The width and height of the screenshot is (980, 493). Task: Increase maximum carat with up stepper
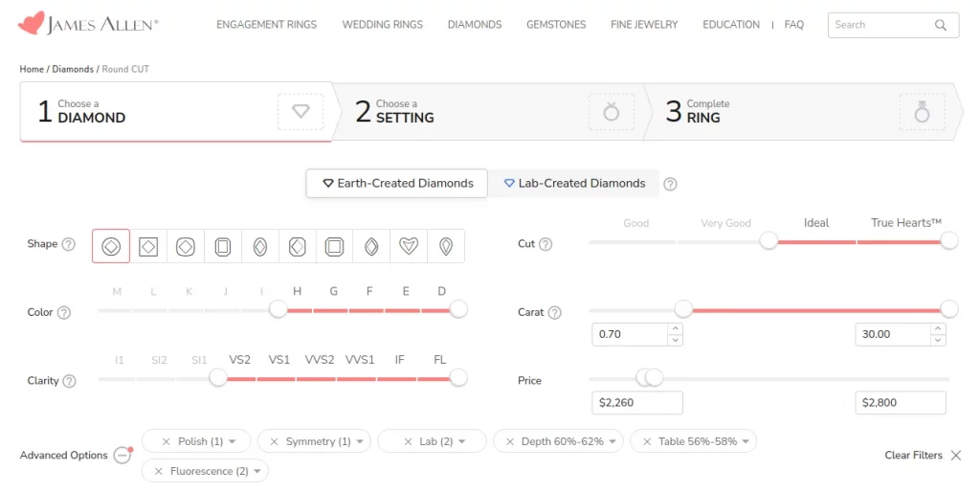tap(938, 328)
